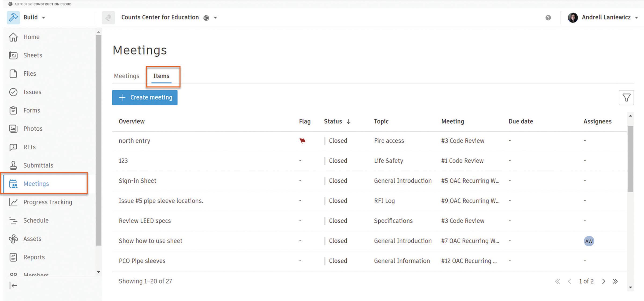The height and width of the screenshot is (301, 644).
Task: Open Submittals stamp icon
Action: (x=13, y=165)
